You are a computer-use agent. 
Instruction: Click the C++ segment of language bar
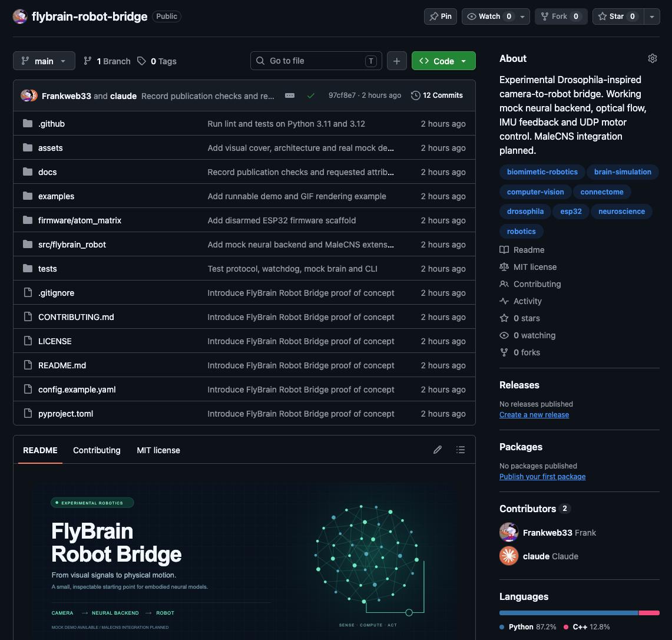tap(649, 613)
